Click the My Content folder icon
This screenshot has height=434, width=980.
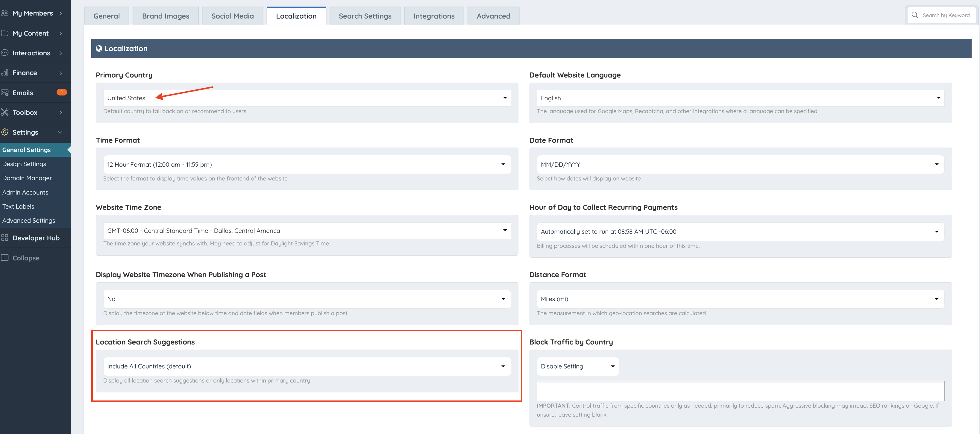pyautogui.click(x=4, y=33)
